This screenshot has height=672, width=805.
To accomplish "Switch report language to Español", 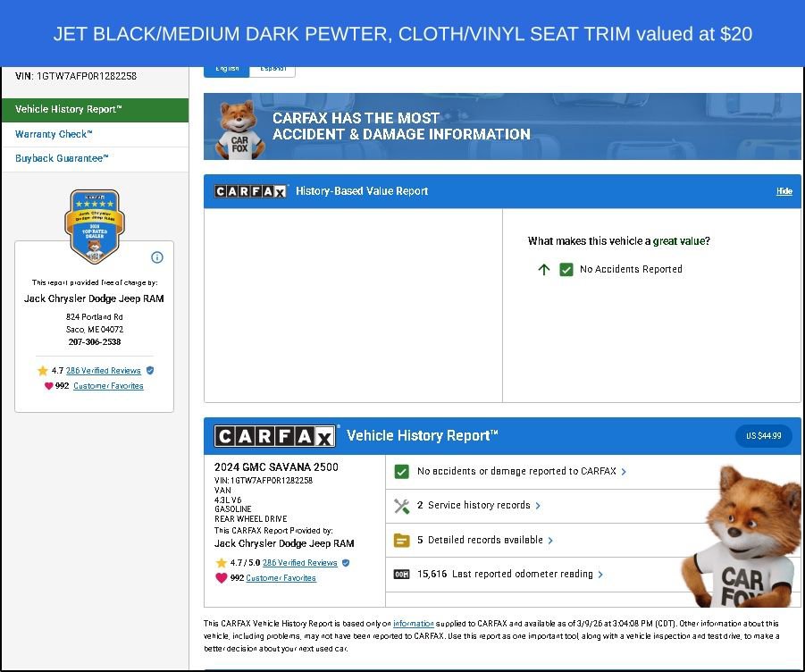I will [x=273, y=69].
